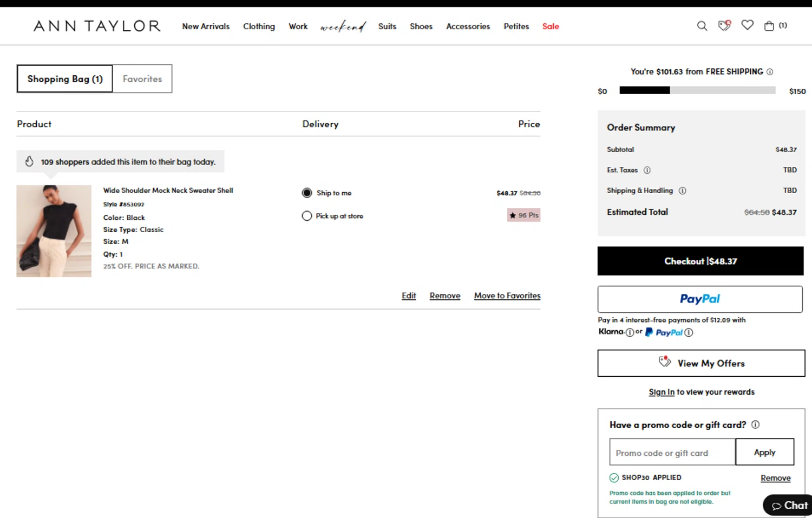Open the Suits menu
Viewport: 812px width, 518px height.
click(x=387, y=27)
